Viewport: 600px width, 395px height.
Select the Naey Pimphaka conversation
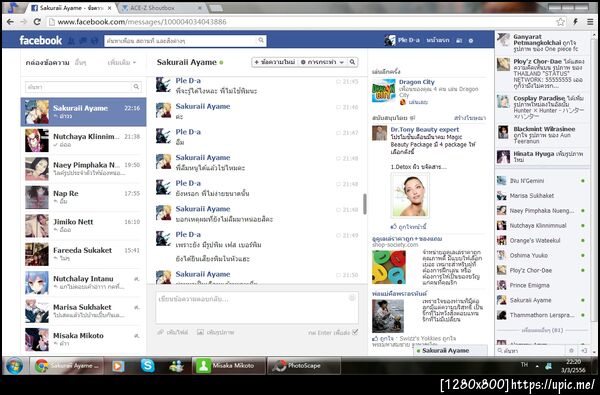pos(83,169)
